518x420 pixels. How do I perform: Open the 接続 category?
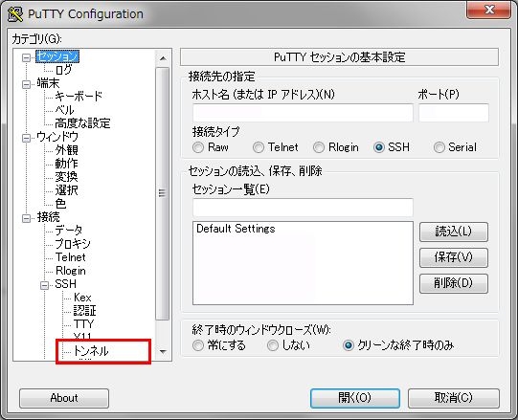(x=48, y=217)
